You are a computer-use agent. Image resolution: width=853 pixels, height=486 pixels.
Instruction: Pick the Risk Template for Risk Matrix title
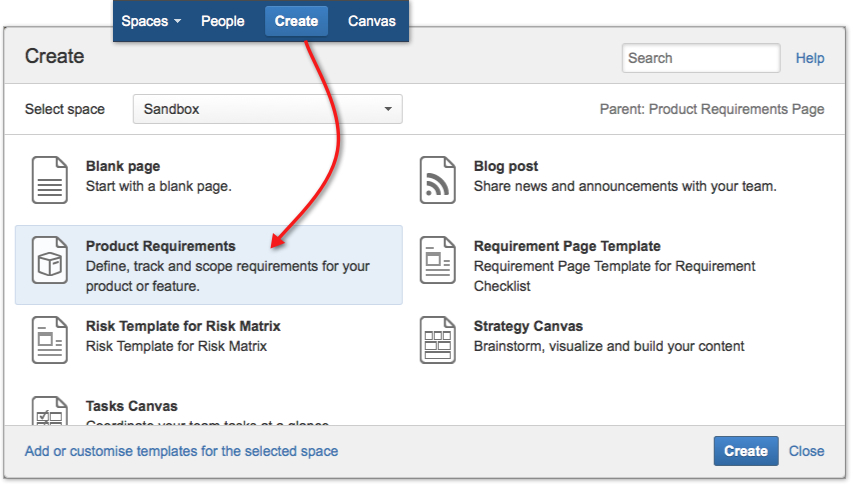(183, 326)
